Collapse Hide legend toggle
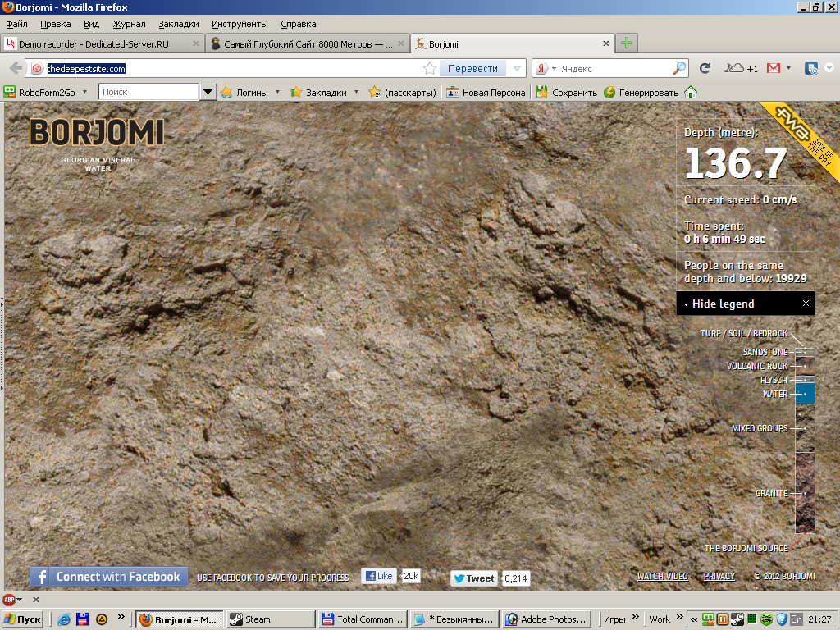This screenshot has height=630, width=840. point(719,304)
